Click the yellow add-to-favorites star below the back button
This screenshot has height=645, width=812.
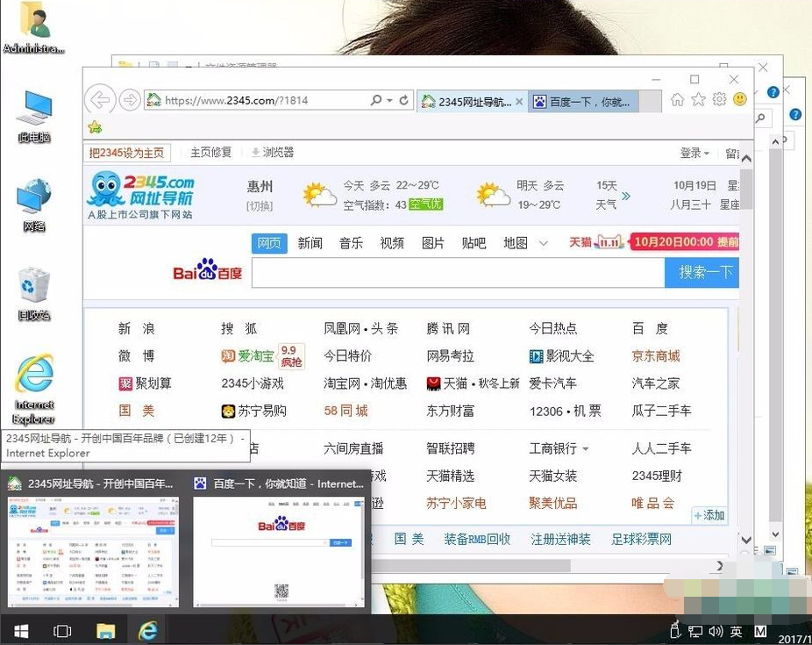(x=95, y=127)
